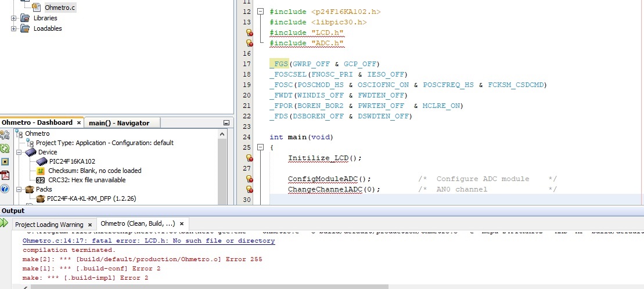This screenshot has width=644, height=289.
Task: Click on <libpic30.h> include text
Action: coord(339,22)
